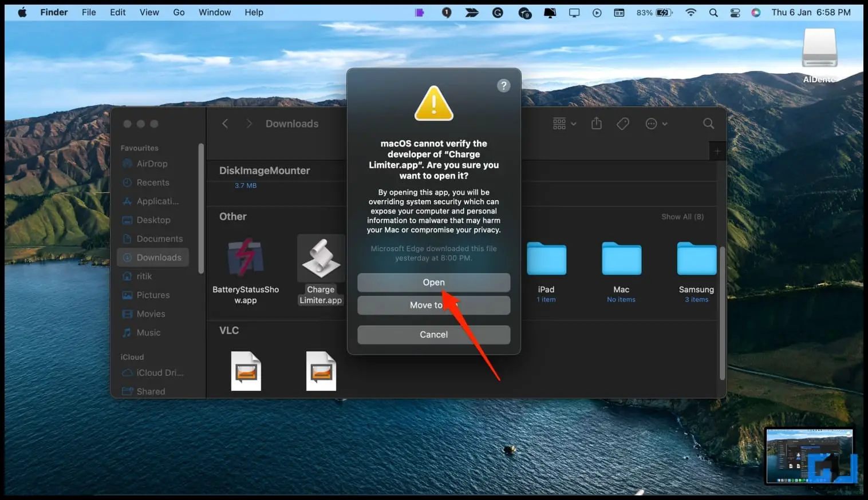Image resolution: width=868 pixels, height=500 pixels.
Task: Open the Help menu
Action: pyautogui.click(x=254, y=12)
